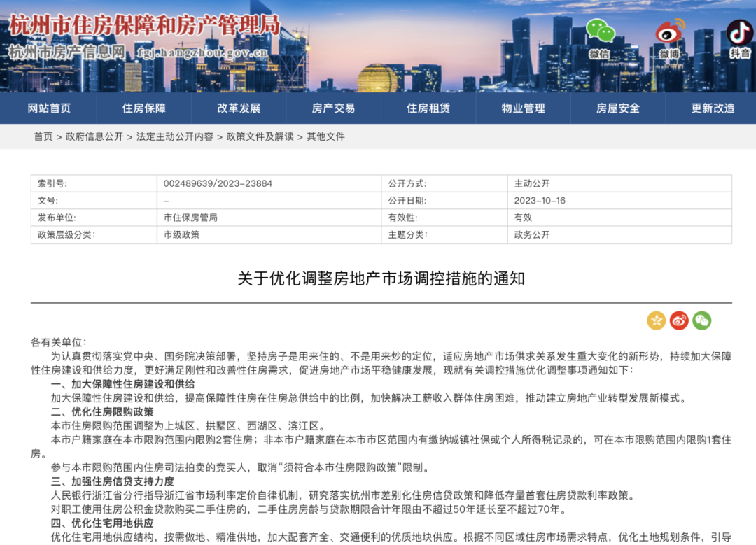Viewport: 756px width, 545px height.
Task: Open 改革发展 navigation item
Action: click(239, 108)
